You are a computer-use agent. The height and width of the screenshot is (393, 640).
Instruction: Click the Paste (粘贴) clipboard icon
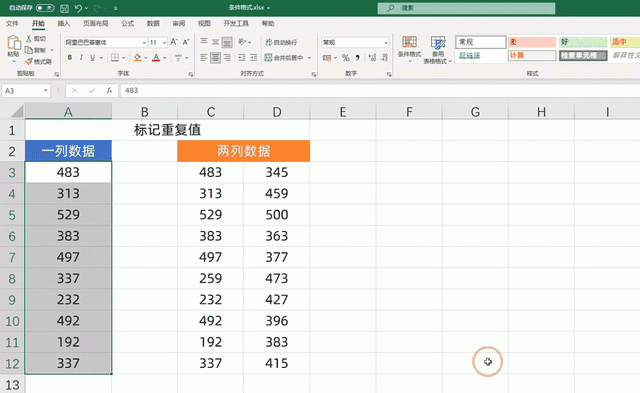(13, 43)
